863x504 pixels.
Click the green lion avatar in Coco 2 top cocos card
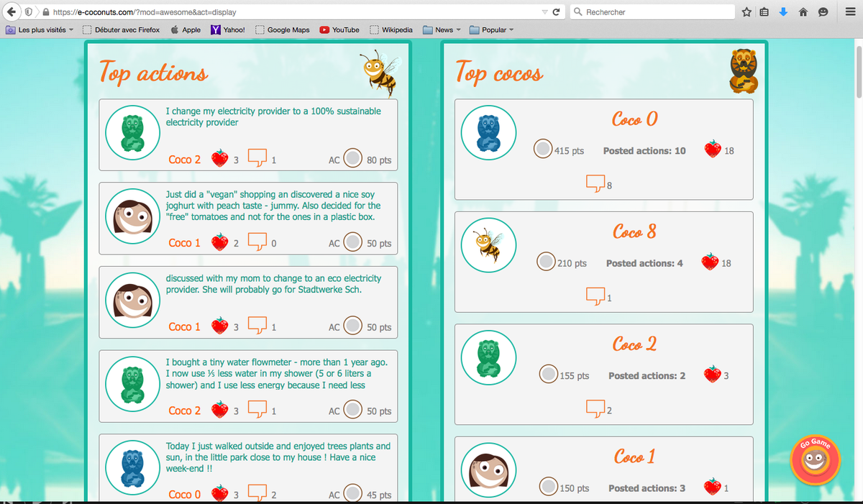(488, 358)
